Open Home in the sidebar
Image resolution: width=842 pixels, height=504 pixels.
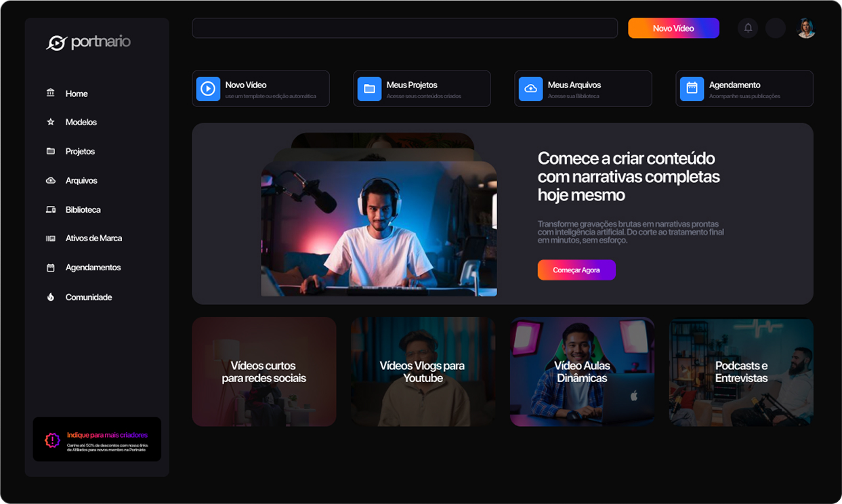76,93
